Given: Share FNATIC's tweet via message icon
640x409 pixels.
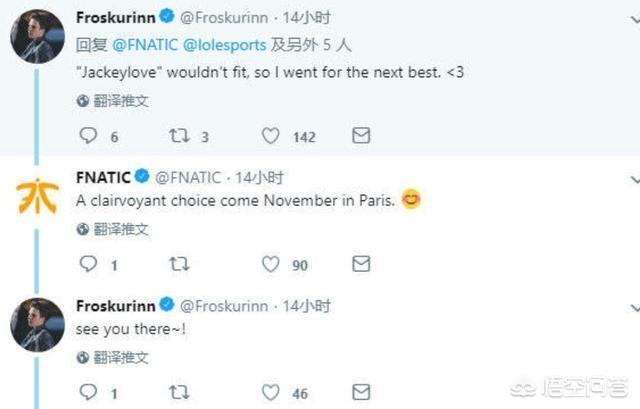Looking at the screenshot, I should 361,264.
